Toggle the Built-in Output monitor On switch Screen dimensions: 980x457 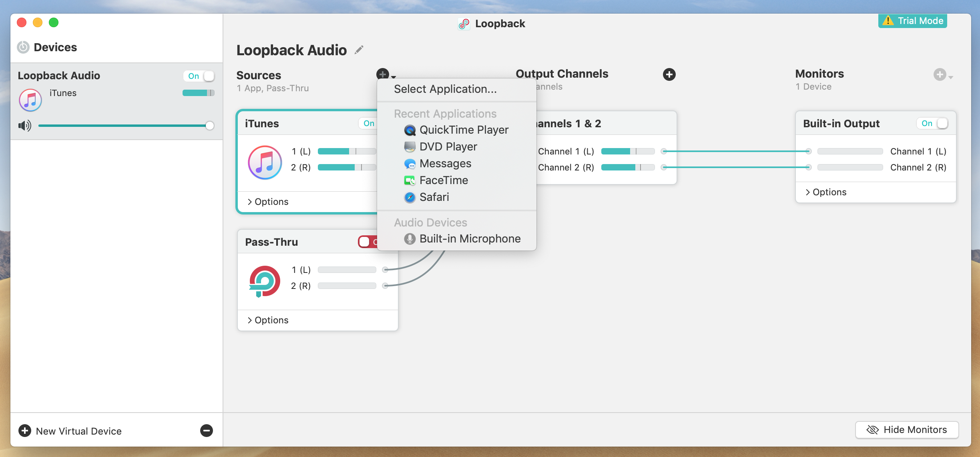932,123
